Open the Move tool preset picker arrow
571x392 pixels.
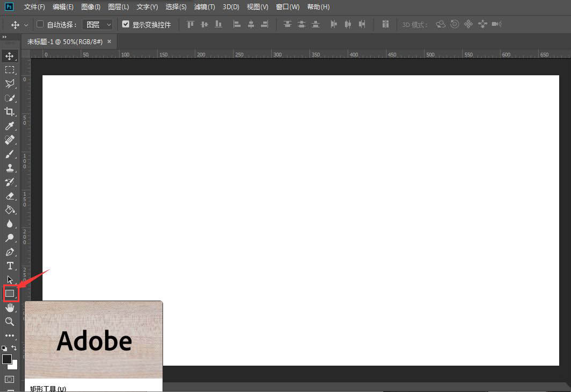26,25
